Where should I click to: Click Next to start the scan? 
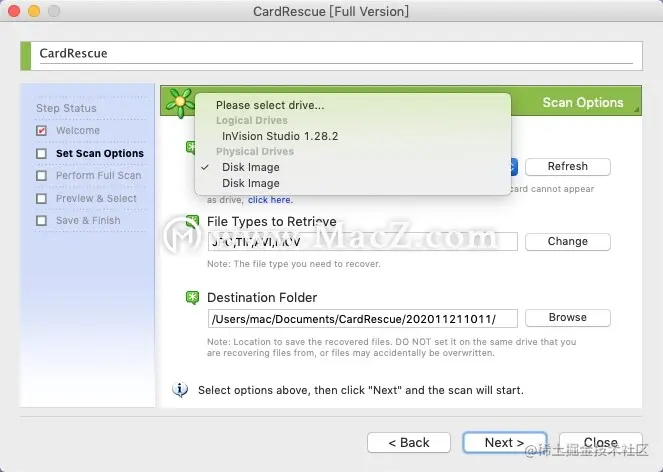pyautogui.click(x=504, y=442)
